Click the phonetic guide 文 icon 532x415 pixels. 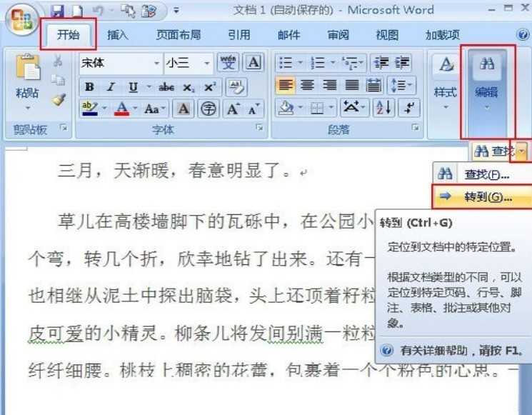(x=228, y=62)
